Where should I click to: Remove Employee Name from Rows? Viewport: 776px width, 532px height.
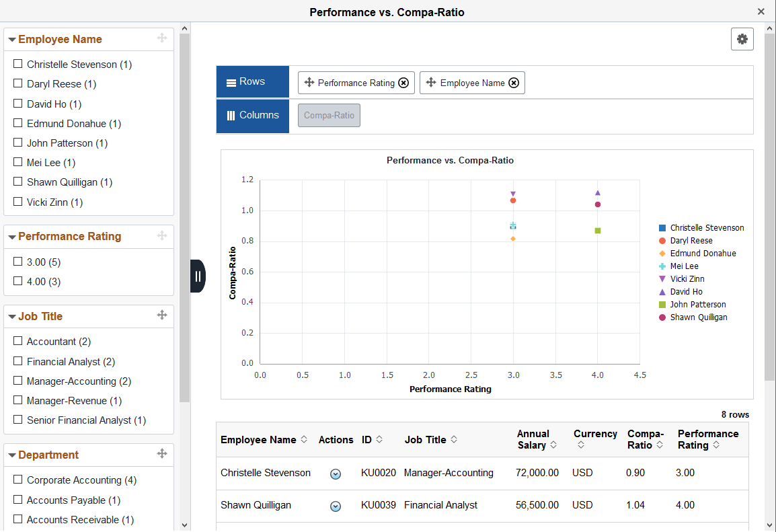click(x=513, y=82)
